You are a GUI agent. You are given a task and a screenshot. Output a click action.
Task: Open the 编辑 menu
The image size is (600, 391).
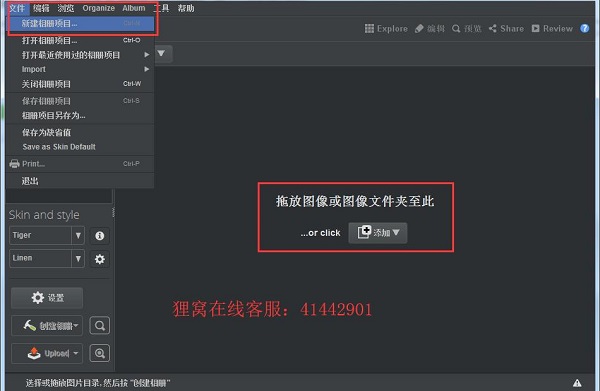pyautogui.click(x=41, y=8)
